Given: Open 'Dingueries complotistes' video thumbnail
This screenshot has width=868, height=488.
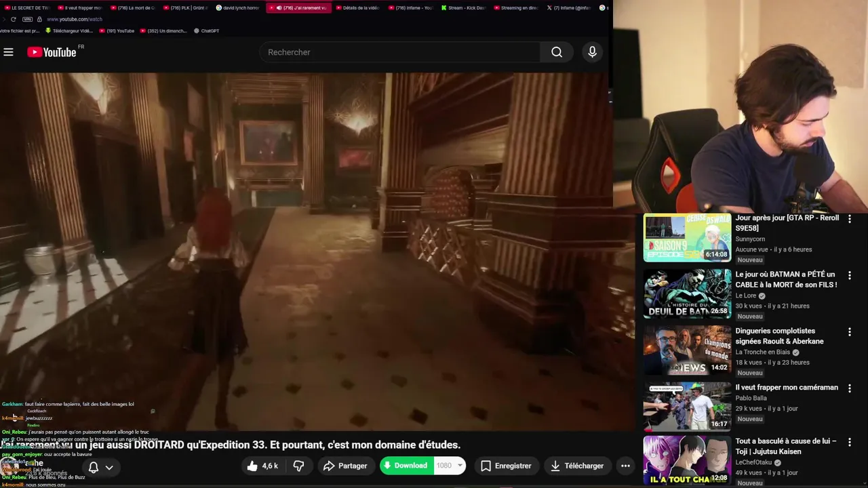Looking at the screenshot, I should pos(687,350).
